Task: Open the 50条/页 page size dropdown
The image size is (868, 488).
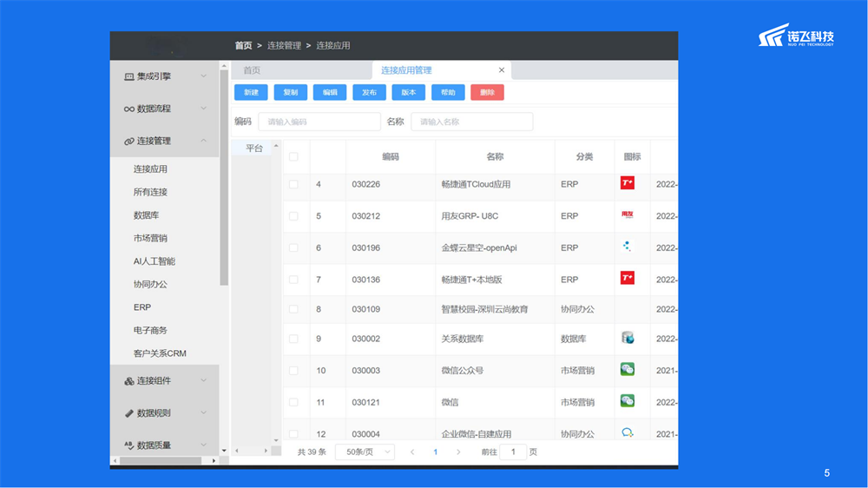Action: pos(365,452)
